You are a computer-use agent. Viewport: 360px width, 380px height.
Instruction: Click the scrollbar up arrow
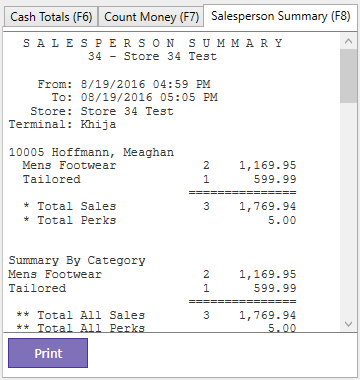(x=349, y=41)
